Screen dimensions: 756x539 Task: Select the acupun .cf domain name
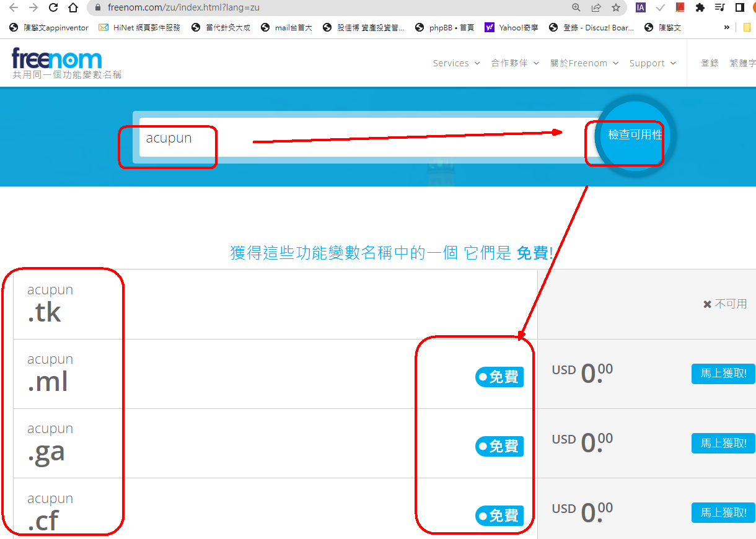pos(50,513)
